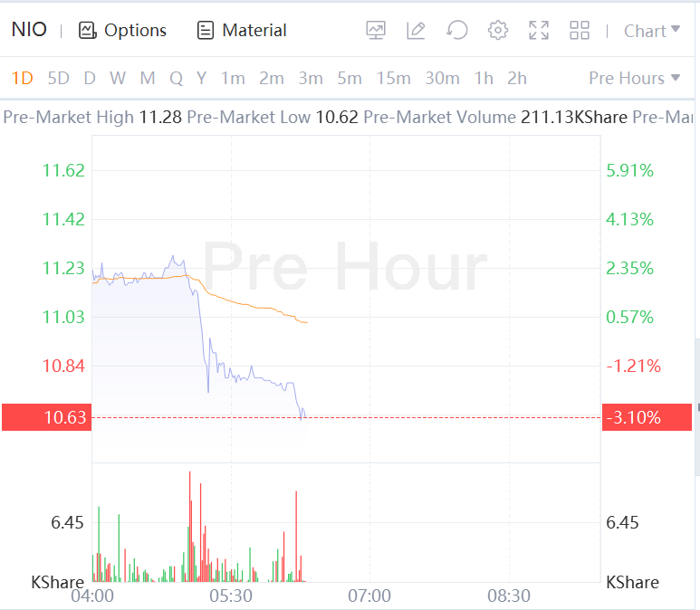Open chart settings gear

click(498, 30)
